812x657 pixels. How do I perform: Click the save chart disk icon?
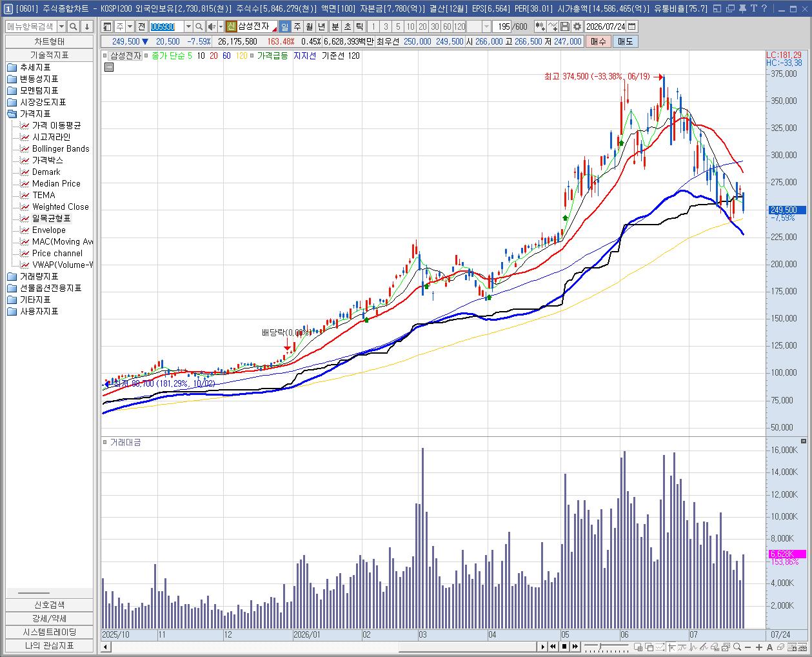point(565,26)
